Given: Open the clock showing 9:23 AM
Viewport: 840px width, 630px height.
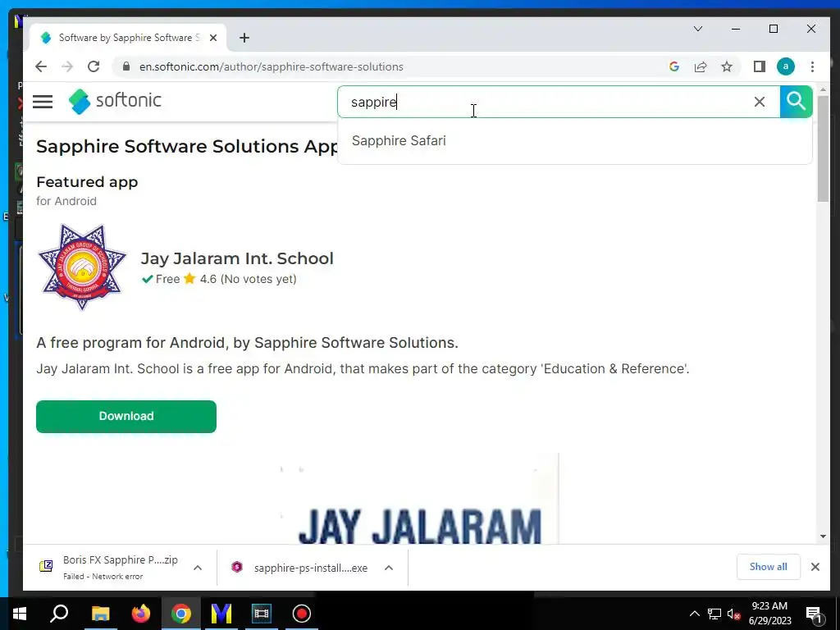Looking at the screenshot, I should tap(769, 614).
